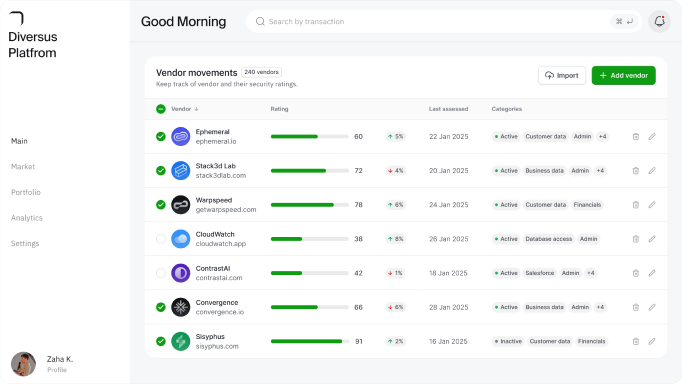Delete the Warpspeed vendor
The image size is (682, 384).
click(x=635, y=205)
